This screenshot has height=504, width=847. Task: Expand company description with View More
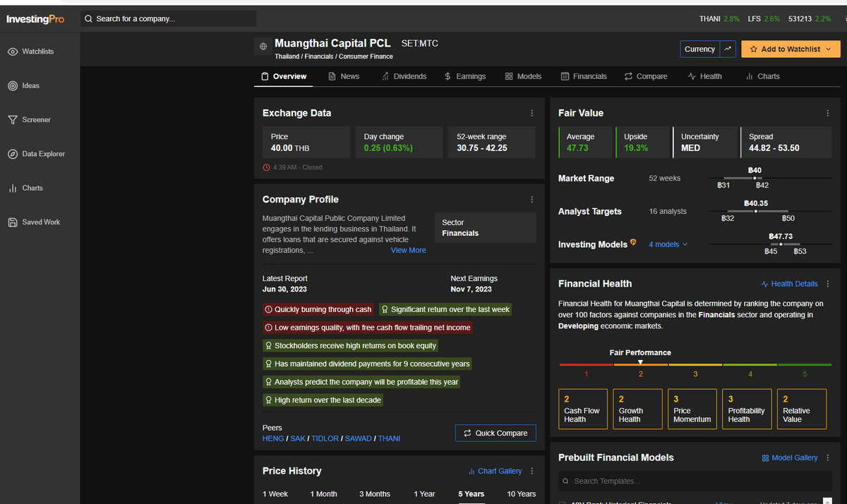[x=409, y=250]
